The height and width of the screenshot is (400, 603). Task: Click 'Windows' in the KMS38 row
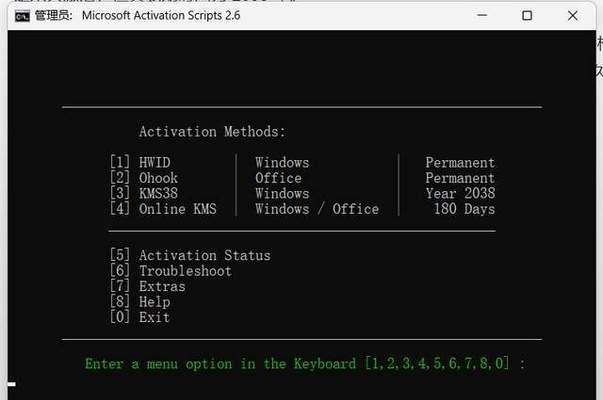coord(282,193)
